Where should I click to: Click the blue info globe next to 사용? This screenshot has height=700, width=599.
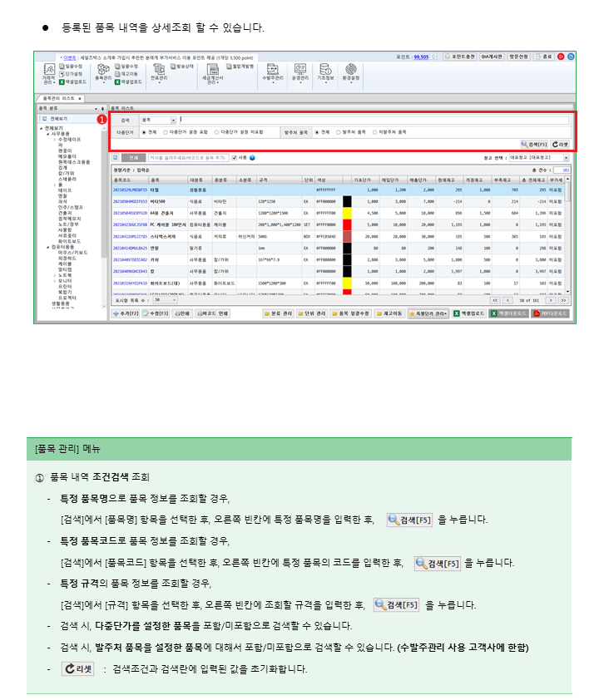point(252,158)
